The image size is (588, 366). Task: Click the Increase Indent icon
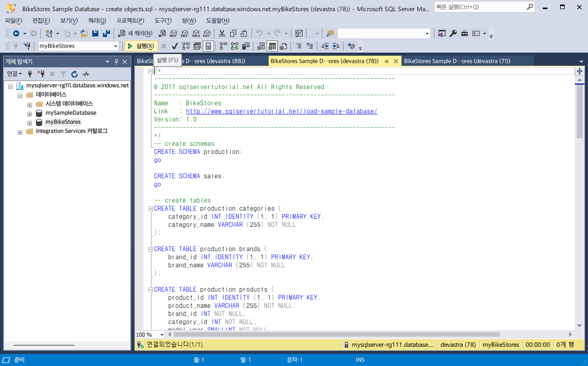tap(336, 46)
